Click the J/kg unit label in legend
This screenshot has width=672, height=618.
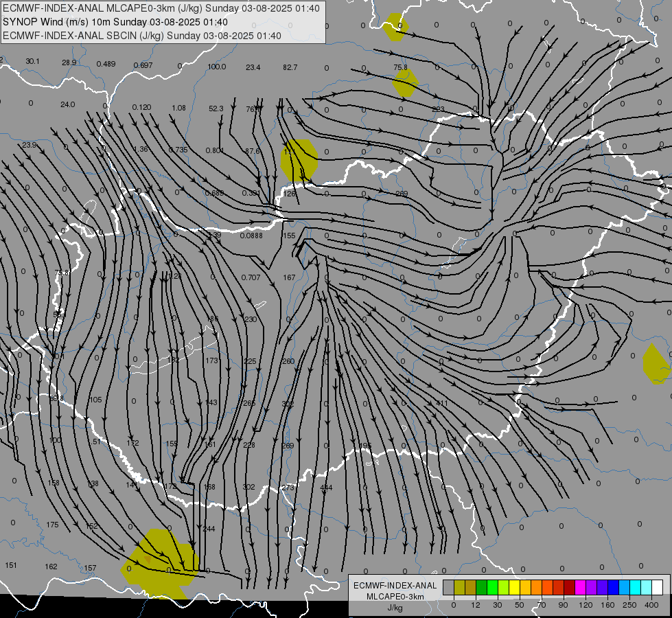(x=395, y=608)
